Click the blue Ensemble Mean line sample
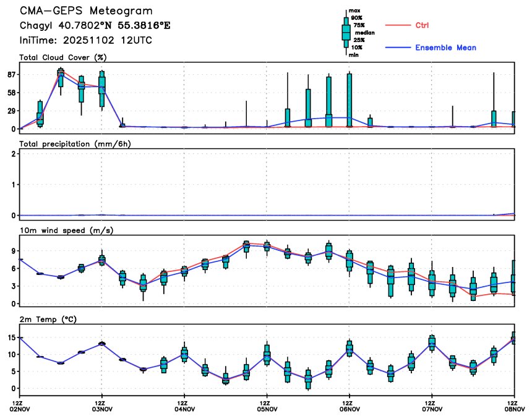The image size is (532, 419). 398,48
